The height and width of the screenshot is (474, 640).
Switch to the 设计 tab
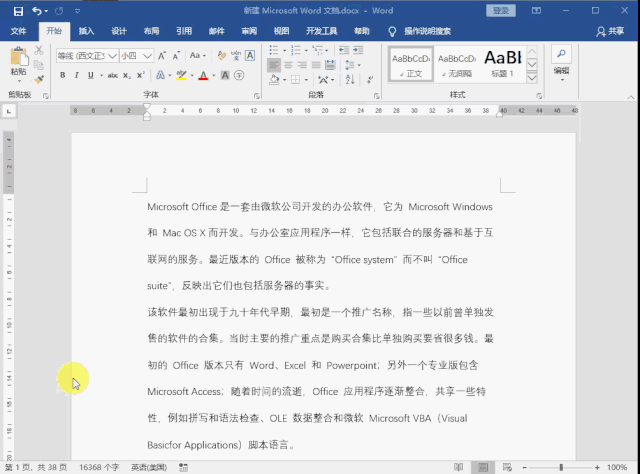pos(119,31)
